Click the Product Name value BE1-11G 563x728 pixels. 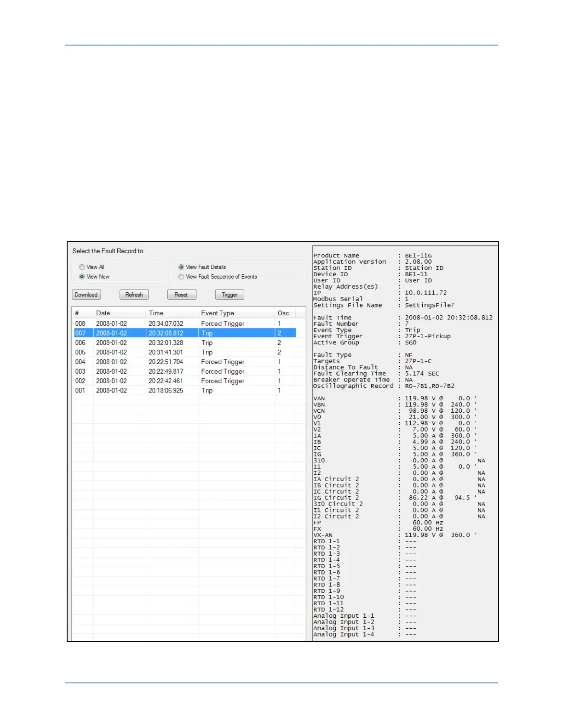(418, 256)
